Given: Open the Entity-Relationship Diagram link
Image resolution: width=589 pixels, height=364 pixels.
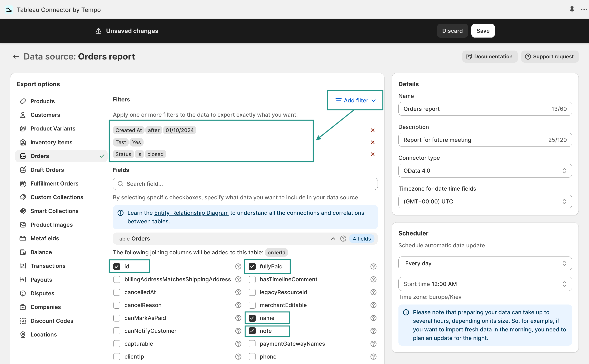Looking at the screenshot, I should pos(191,213).
